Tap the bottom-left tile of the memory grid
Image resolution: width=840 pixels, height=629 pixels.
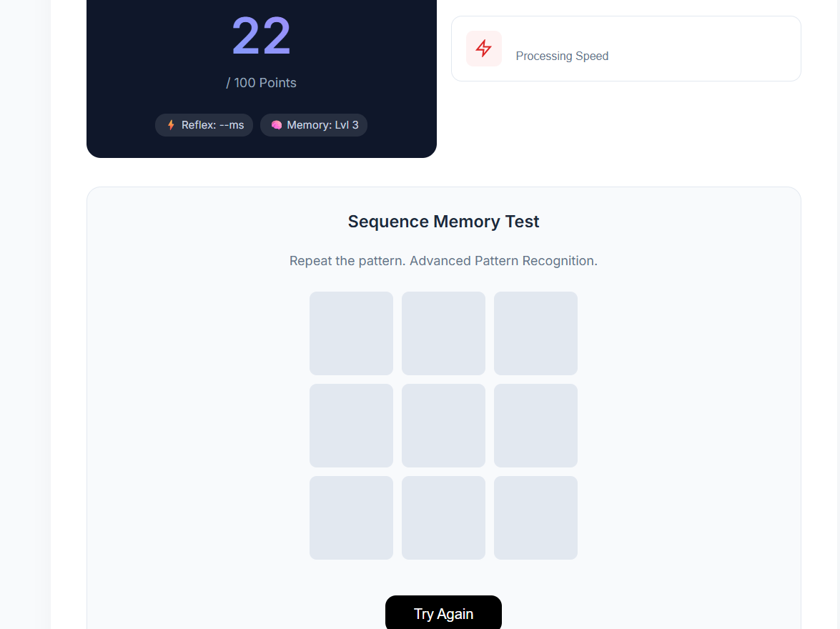(x=351, y=517)
